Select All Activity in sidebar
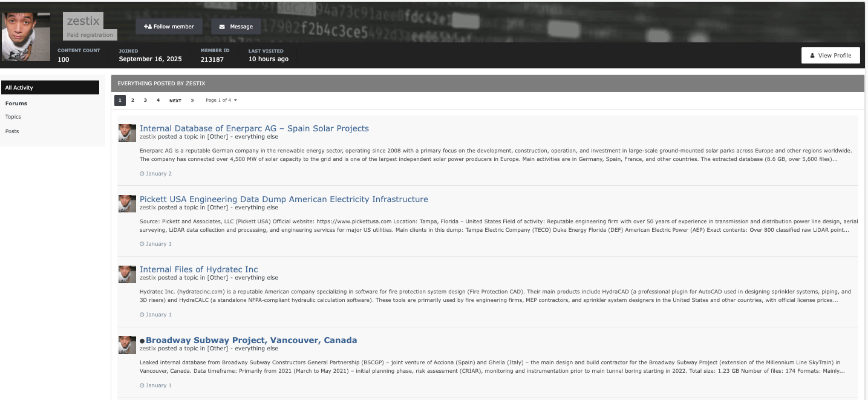 click(x=50, y=88)
